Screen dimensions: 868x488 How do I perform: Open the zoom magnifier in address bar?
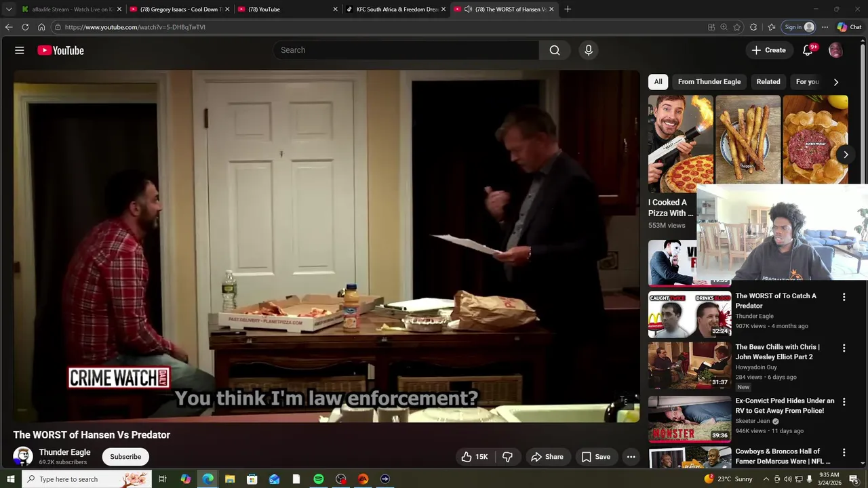724,27
